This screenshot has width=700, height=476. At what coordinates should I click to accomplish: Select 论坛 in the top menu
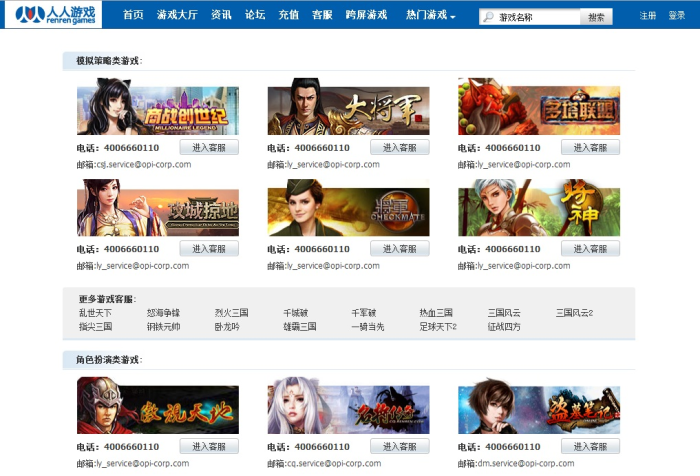(x=255, y=15)
